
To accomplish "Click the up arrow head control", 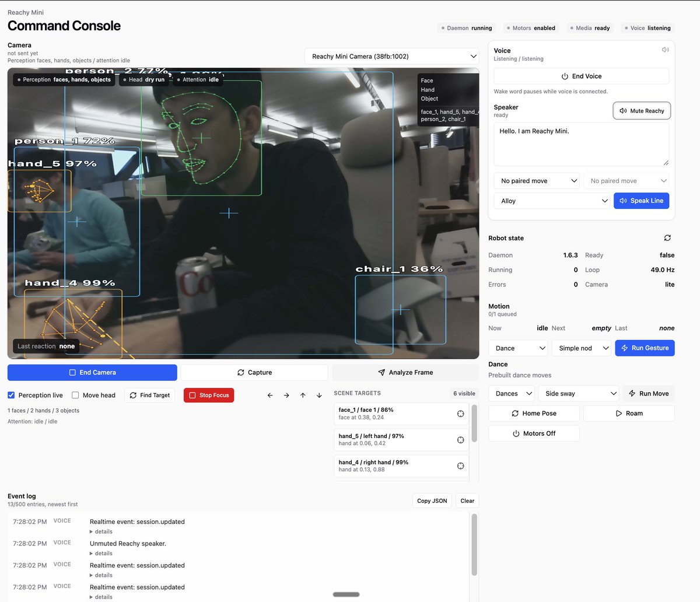I will coord(303,395).
